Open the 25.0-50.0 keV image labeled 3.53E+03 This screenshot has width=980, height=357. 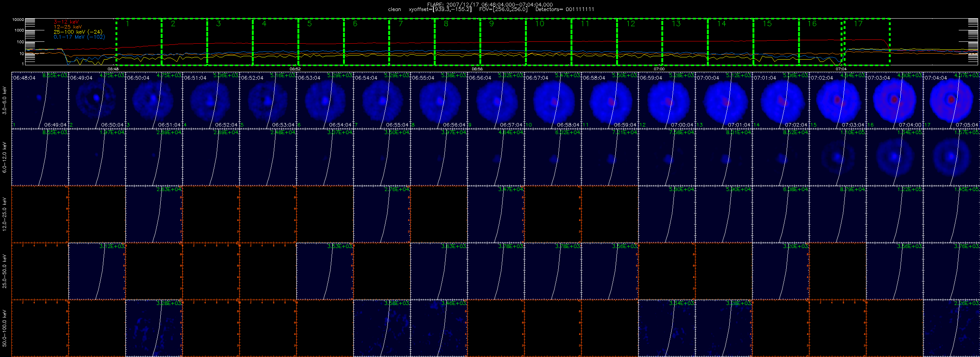pyautogui.click(x=325, y=271)
